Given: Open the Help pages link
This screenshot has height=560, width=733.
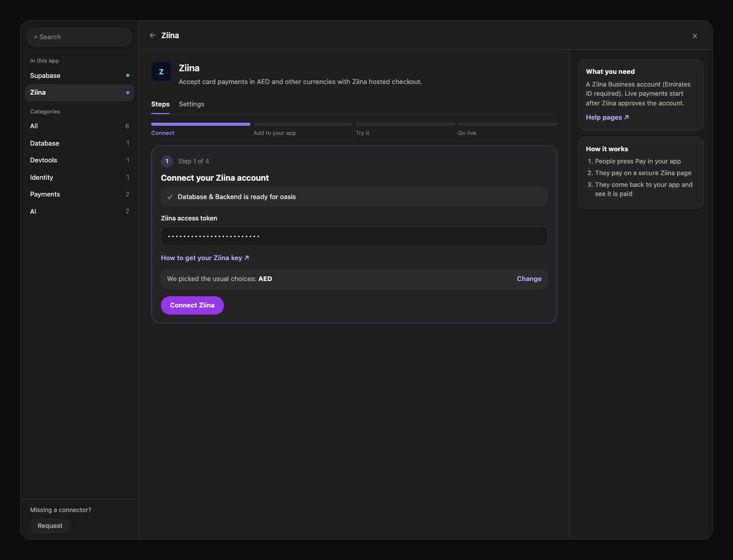Looking at the screenshot, I should click(607, 118).
